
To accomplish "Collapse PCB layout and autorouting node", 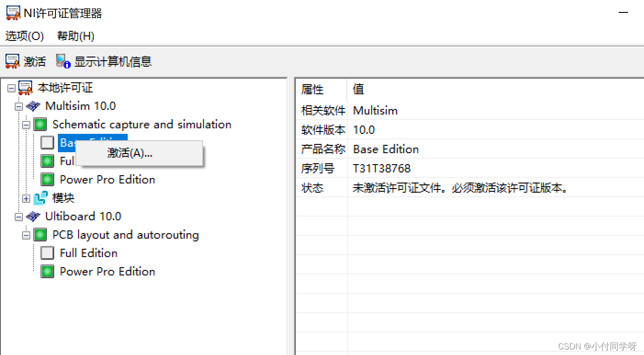I will pyautogui.click(x=26, y=235).
